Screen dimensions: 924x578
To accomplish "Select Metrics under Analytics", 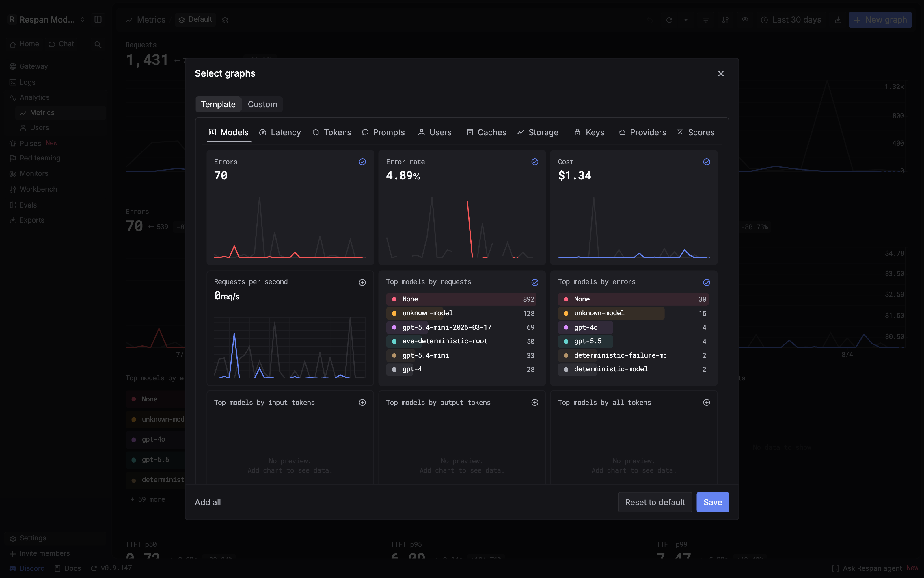I will click(x=60, y=113).
